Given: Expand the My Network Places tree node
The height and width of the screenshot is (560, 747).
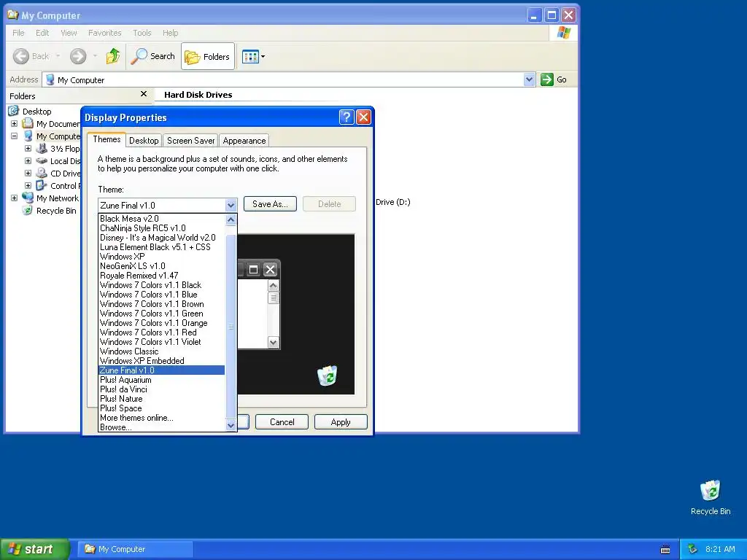Looking at the screenshot, I should click(15, 198).
